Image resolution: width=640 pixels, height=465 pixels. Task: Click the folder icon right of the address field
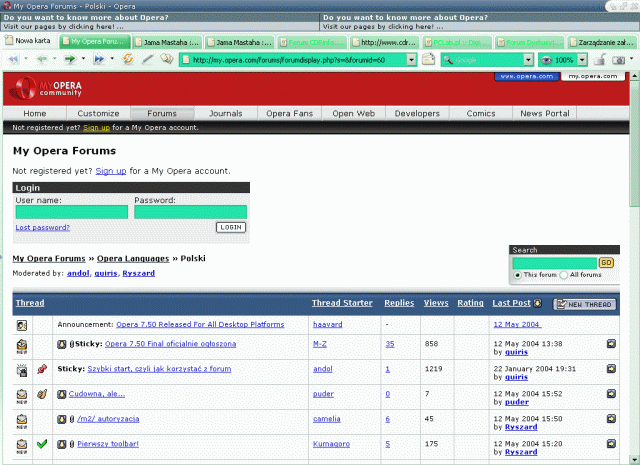[x=428, y=60]
